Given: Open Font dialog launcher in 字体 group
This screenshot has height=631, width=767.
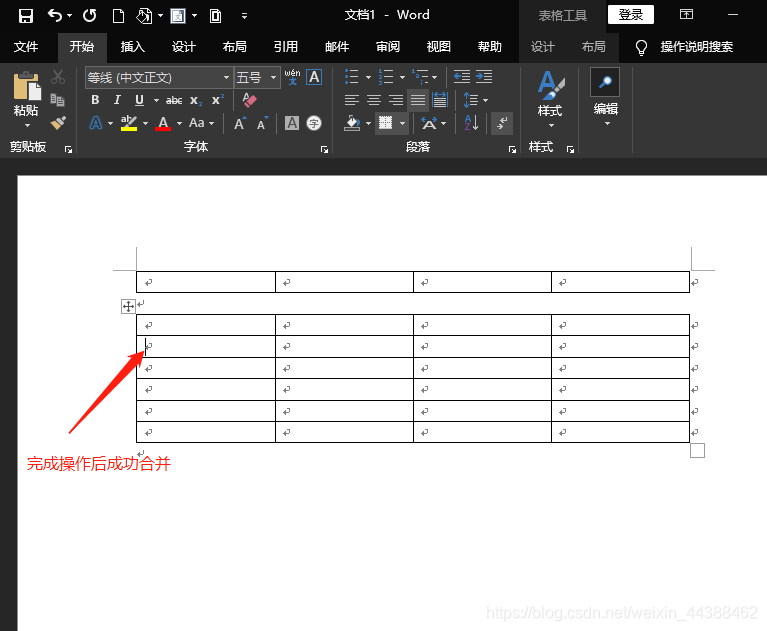Looking at the screenshot, I should point(324,150).
